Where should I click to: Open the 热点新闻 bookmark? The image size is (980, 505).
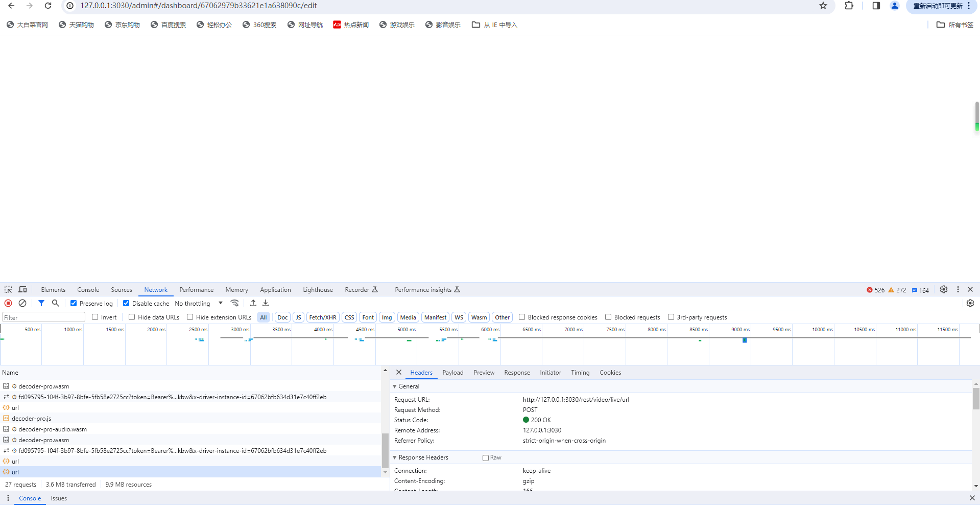(351, 25)
